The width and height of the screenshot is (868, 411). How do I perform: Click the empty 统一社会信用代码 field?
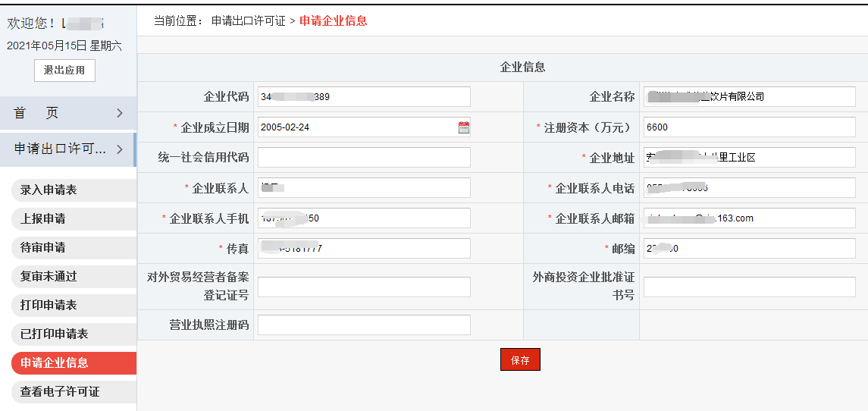pyautogui.click(x=364, y=157)
